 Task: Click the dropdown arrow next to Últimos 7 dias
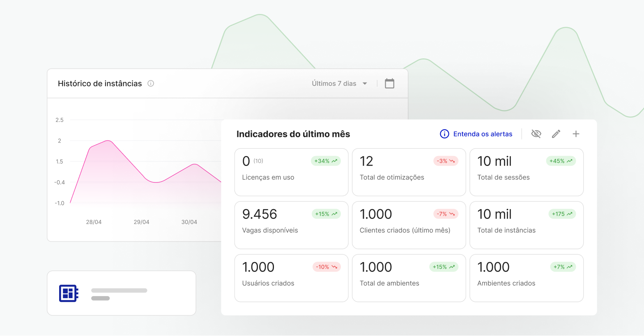(365, 83)
